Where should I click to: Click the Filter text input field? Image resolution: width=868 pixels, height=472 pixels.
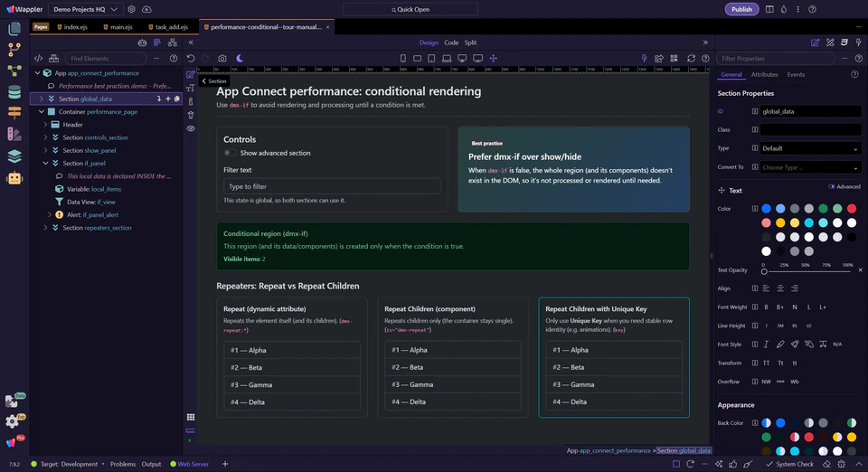tap(332, 186)
